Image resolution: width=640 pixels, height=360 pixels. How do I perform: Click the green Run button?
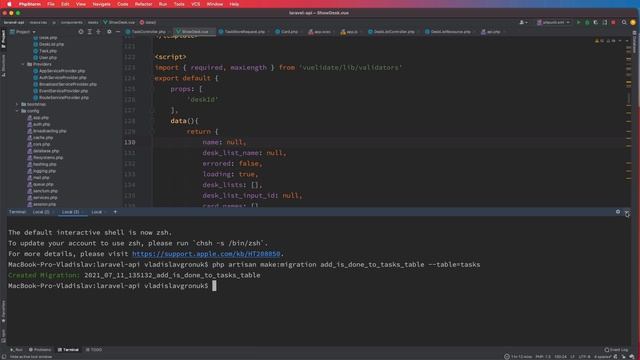[578, 22]
